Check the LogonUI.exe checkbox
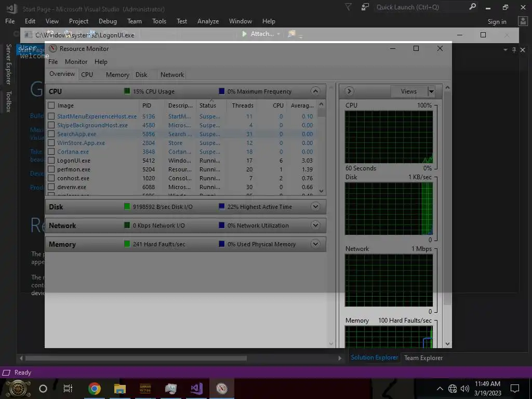The image size is (532, 399). click(x=51, y=161)
